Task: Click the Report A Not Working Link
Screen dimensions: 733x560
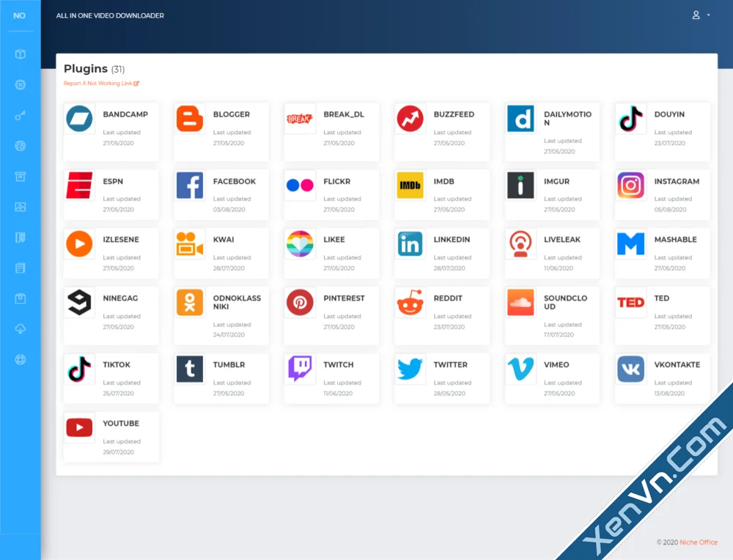Action: coord(99,83)
